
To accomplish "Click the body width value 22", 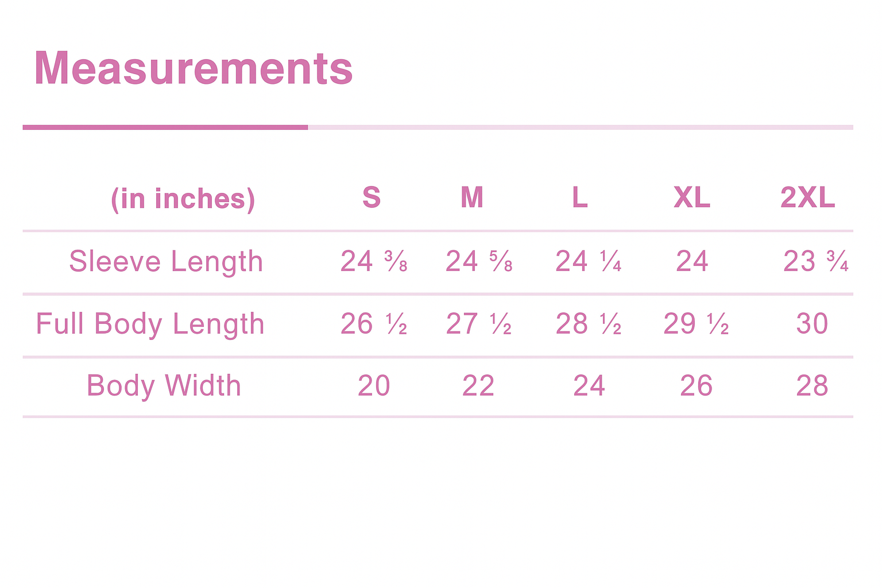I will point(478,385).
